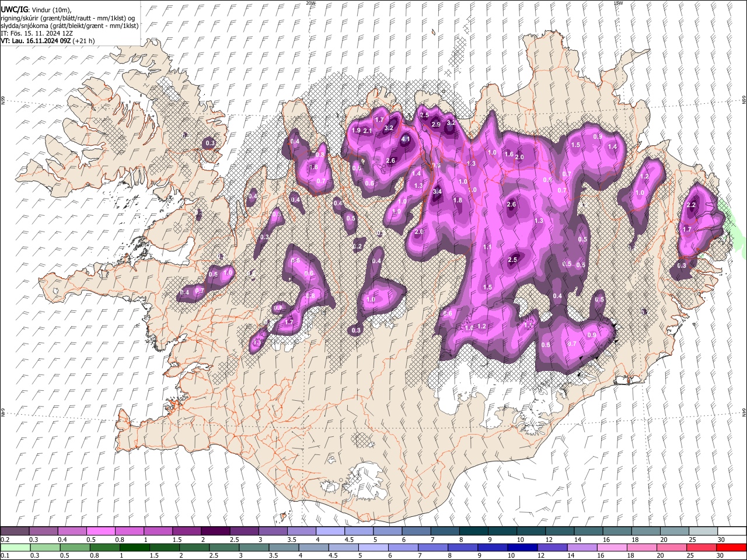The width and height of the screenshot is (747, 560).
Task: Click the 0.2 label in the upper legend
Action: [5, 540]
